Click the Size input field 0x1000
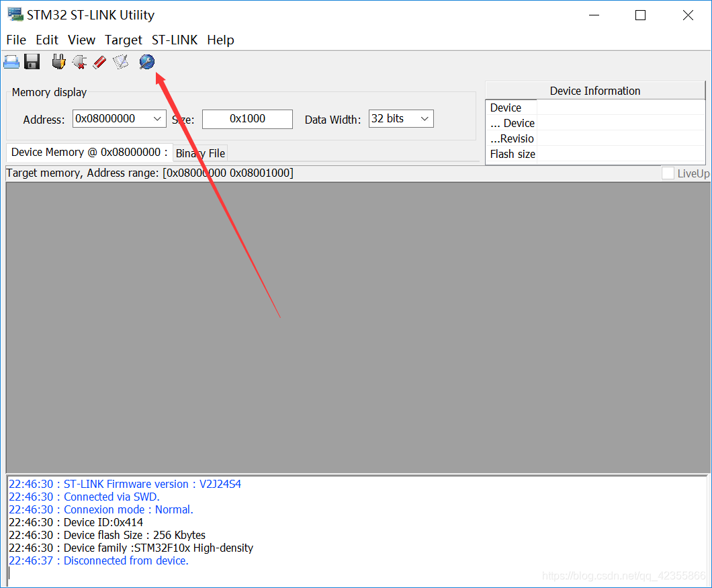 (x=247, y=119)
